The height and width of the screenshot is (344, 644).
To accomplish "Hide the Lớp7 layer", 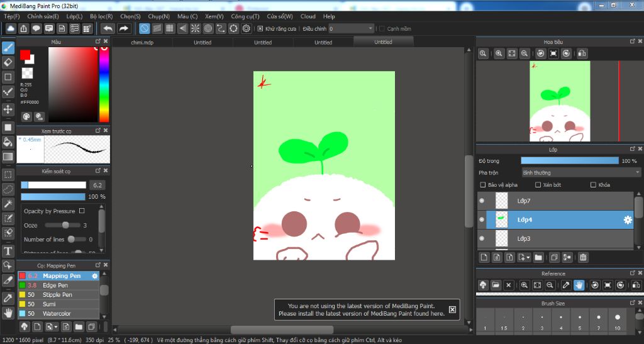I will click(x=482, y=201).
